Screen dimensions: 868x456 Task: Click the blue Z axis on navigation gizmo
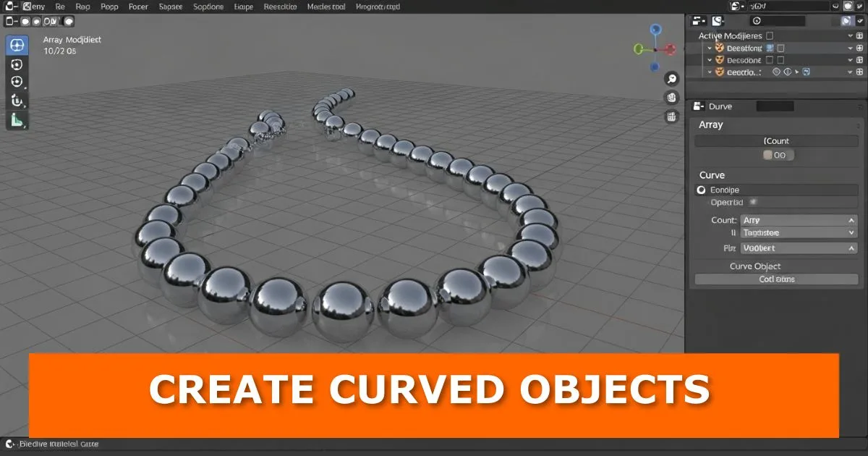coord(655,30)
